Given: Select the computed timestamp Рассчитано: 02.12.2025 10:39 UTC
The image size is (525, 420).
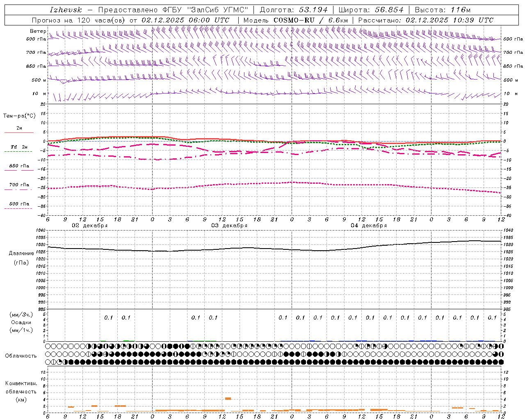Looking at the screenshot, I should click(x=426, y=20).
